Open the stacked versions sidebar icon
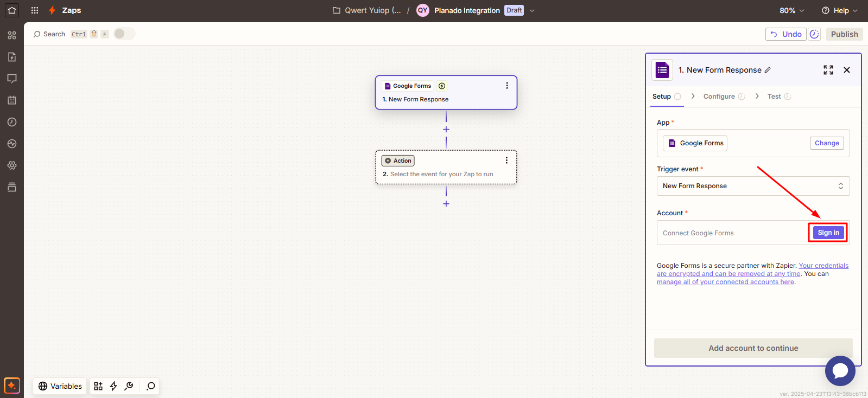The width and height of the screenshot is (868, 398). tap(12, 187)
